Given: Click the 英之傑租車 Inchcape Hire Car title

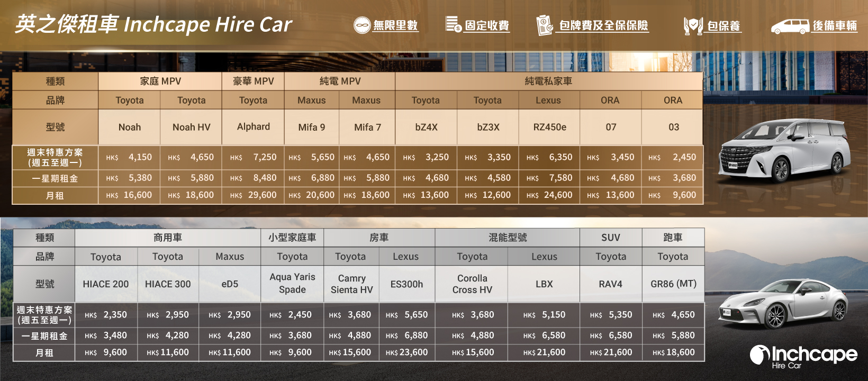Looking at the screenshot, I should (x=153, y=24).
